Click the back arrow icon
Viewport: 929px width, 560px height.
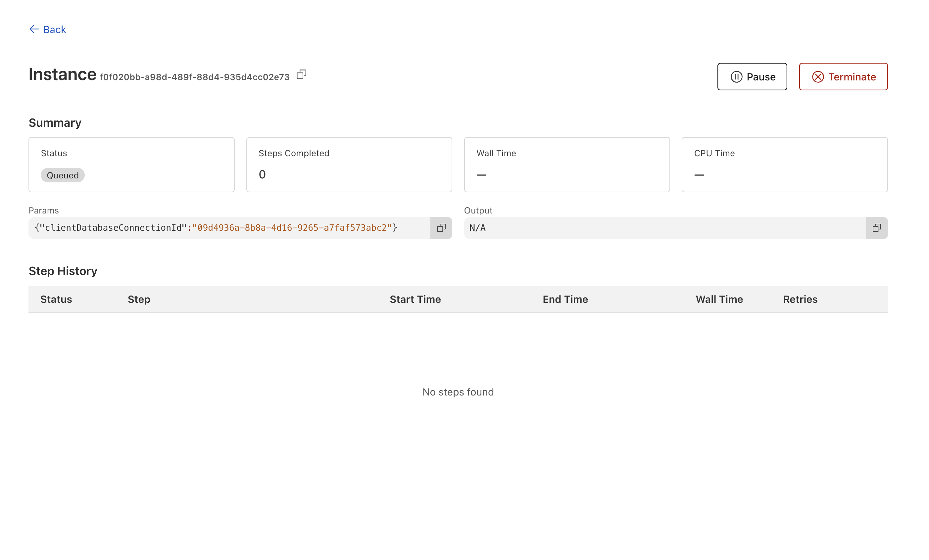pyautogui.click(x=34, y=29)
